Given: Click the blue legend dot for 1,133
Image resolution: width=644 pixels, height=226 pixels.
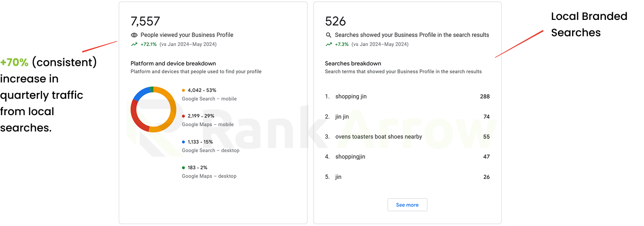Looking at the screenshot, I should click(183, 142).
